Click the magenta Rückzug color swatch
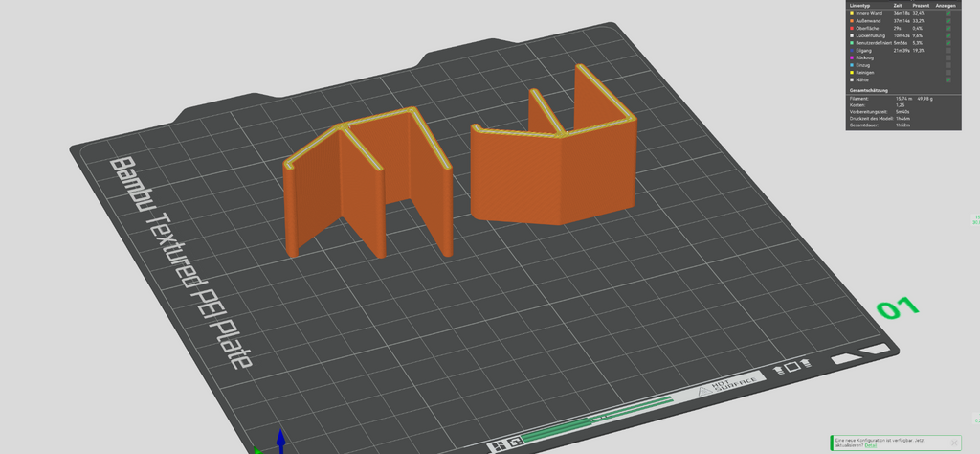Screen dimensions: 980x454 [x=851, y=57]
